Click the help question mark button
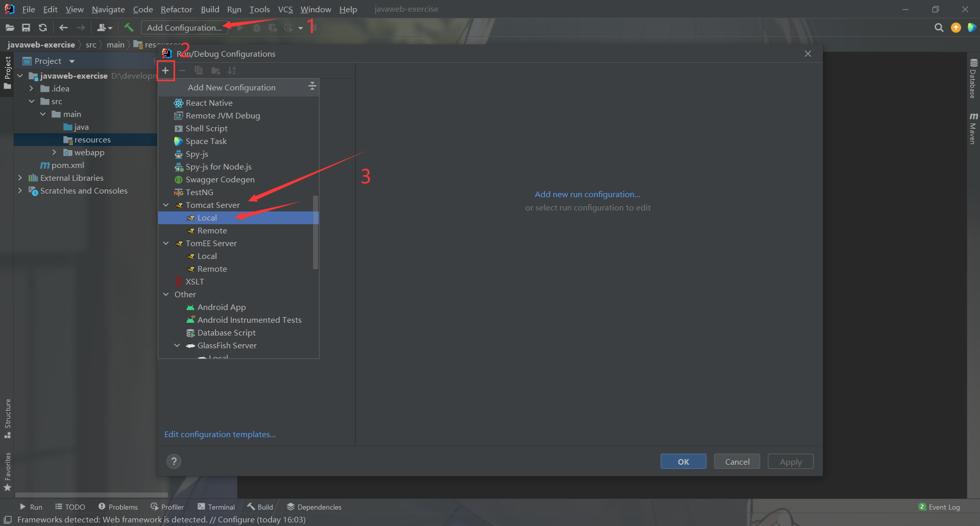980x526 pixels. click(174, 461)
